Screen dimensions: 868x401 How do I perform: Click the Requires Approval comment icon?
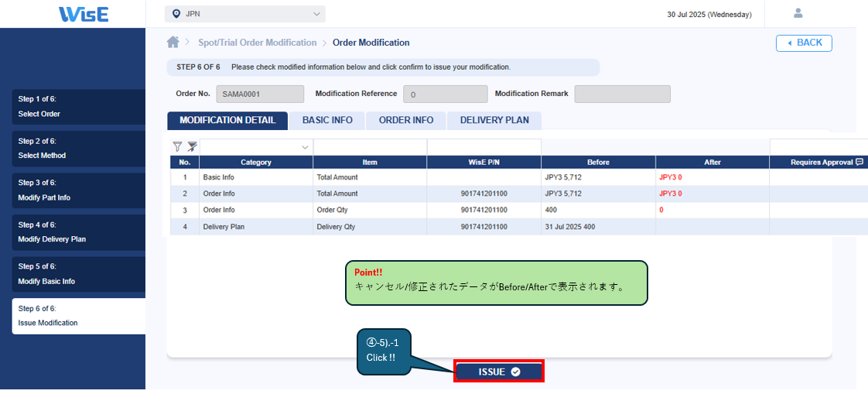859,163
